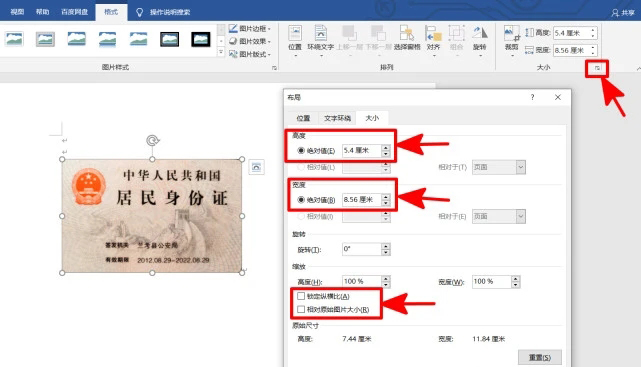This screenshot has width=641, height=367.
Task: Expand the Picture Border (图片边框) dropdown
Action: [250, 28]
